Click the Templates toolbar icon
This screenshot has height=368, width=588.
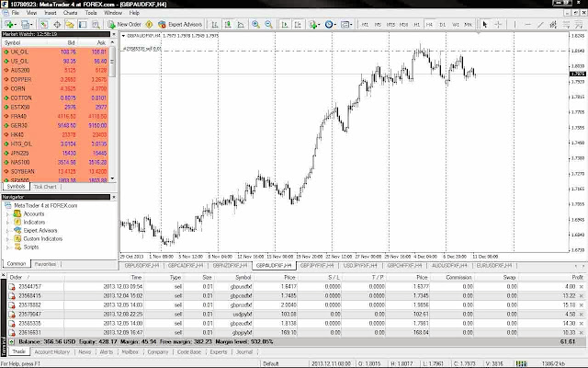345,25
